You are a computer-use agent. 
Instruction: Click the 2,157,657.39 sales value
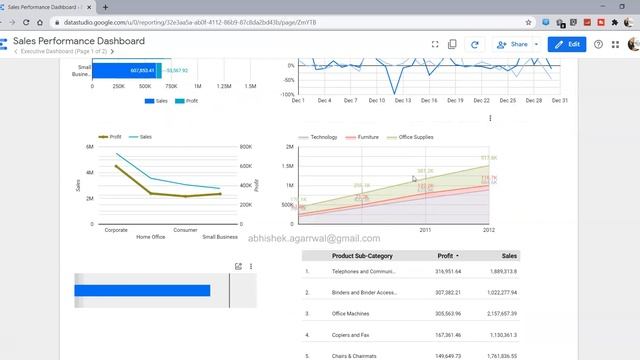[503, 314]
